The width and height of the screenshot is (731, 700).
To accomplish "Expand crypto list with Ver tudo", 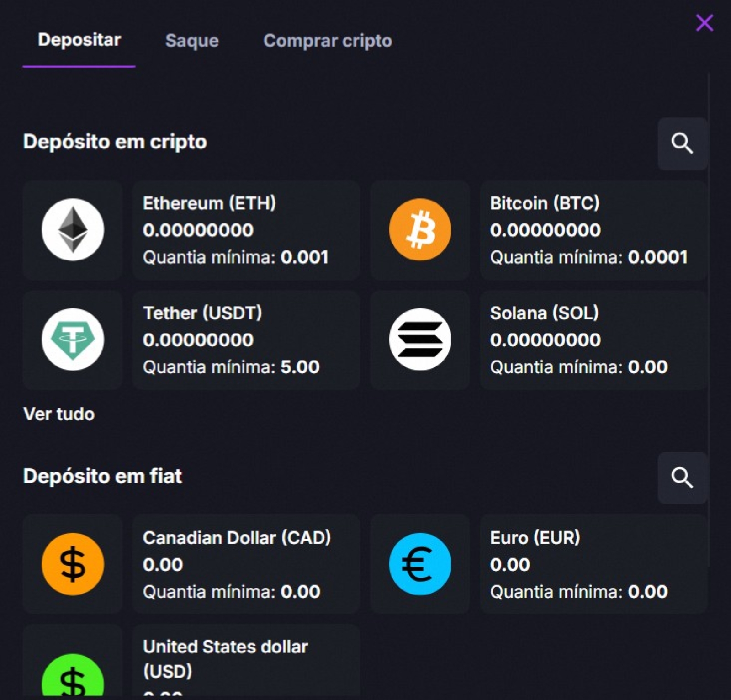I will [59, 414].
